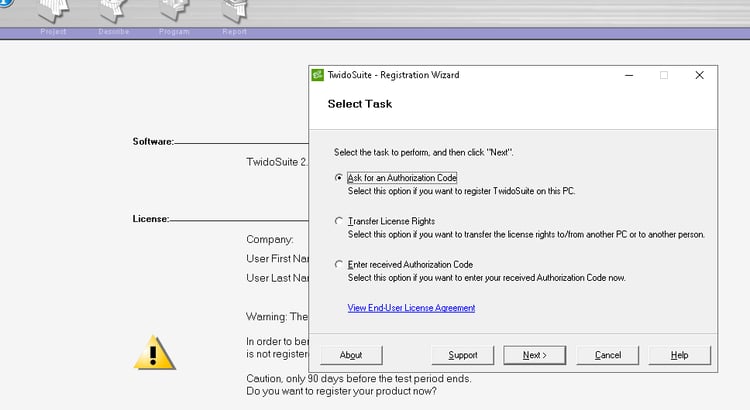Open the Project step icon

click(54, 11)
